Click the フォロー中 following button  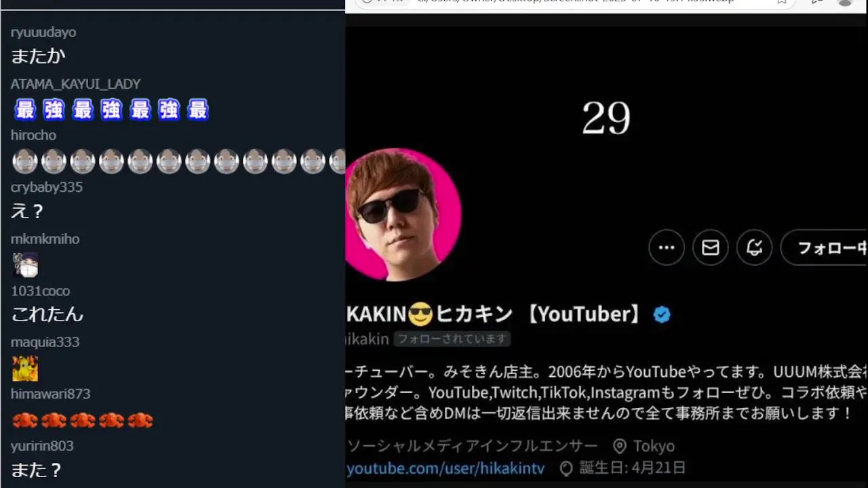pyautogui.click(x=825, y=247)
